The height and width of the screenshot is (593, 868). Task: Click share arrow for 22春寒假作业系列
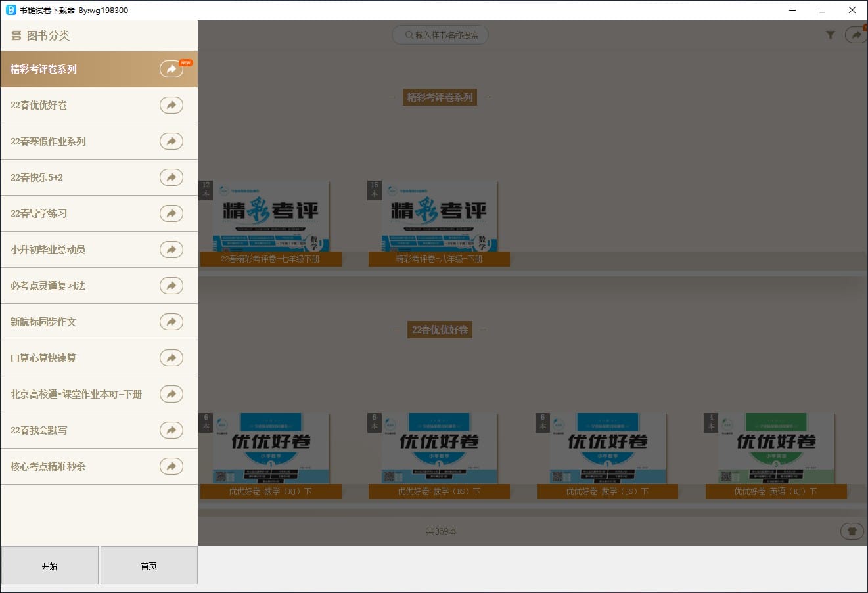171,141
